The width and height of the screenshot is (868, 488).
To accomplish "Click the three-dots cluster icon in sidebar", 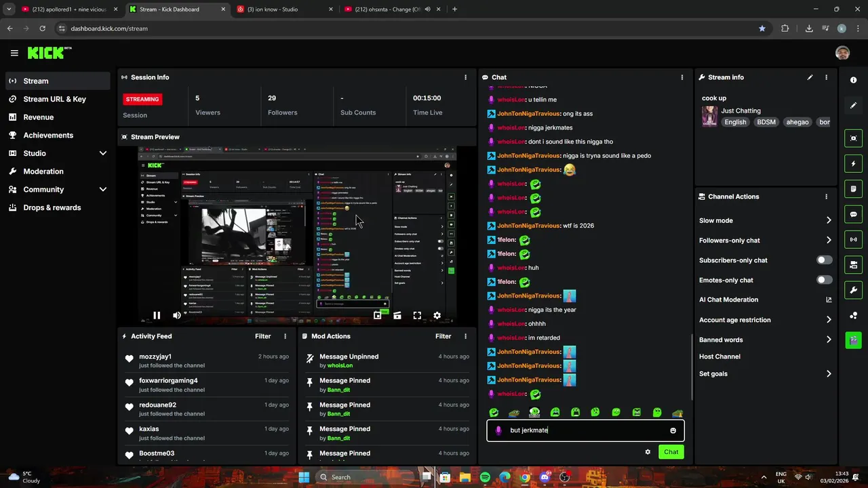I will [853, 315].
